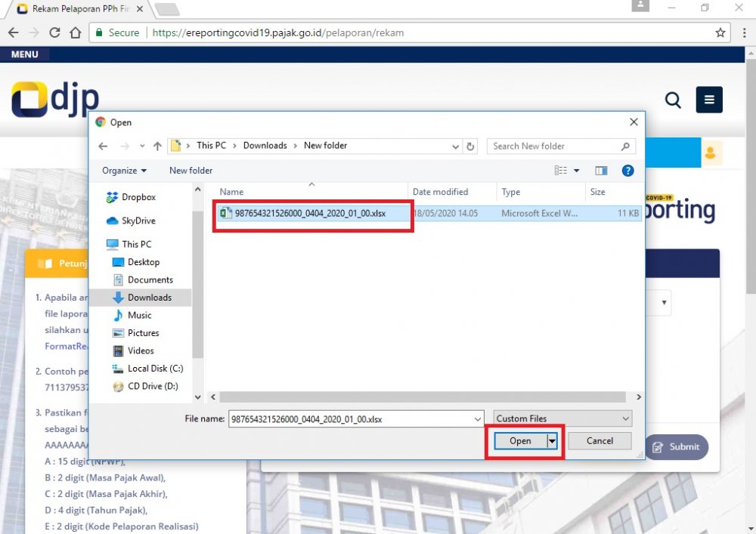Open the hamburger menu icon on DJP header
756x534 pixels.
tap(709, 100)
